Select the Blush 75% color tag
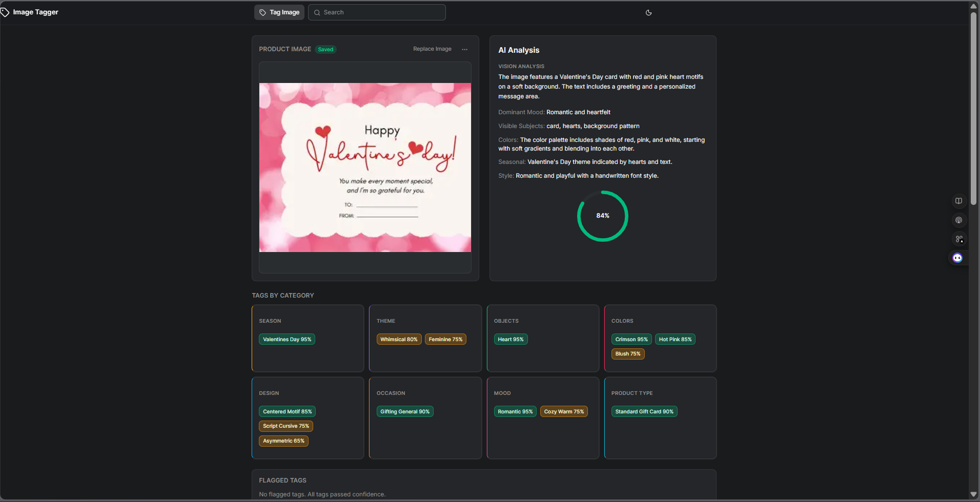Image resolution: width=980 pixels, height=502 pixels. 627,353
